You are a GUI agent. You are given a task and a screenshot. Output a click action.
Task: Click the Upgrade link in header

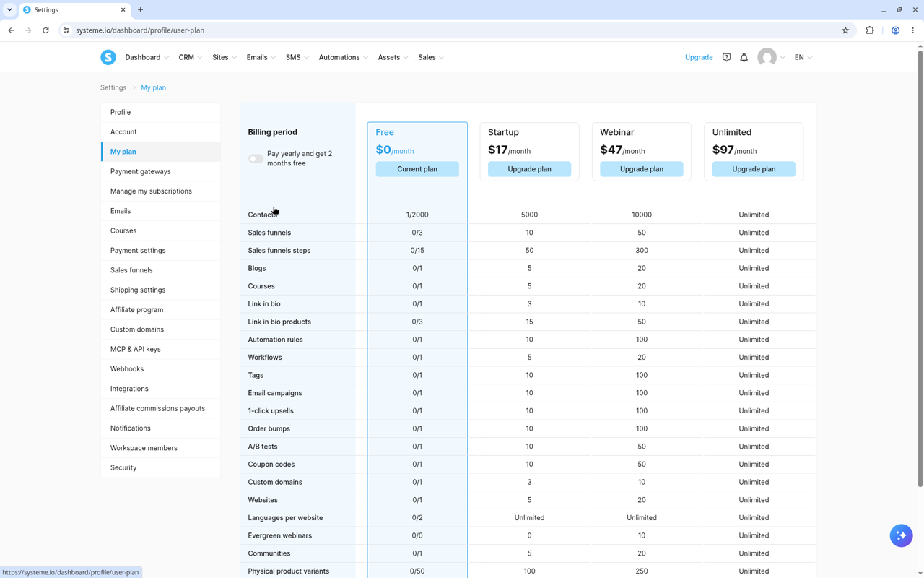[699, 57]
